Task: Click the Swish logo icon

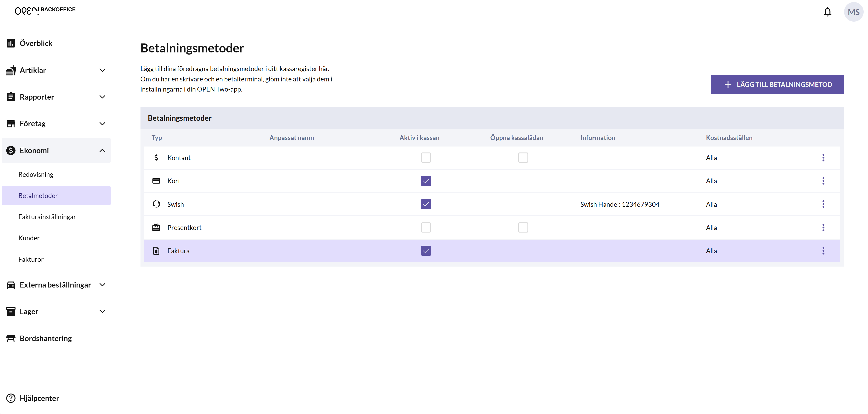Action: [156, 204]
